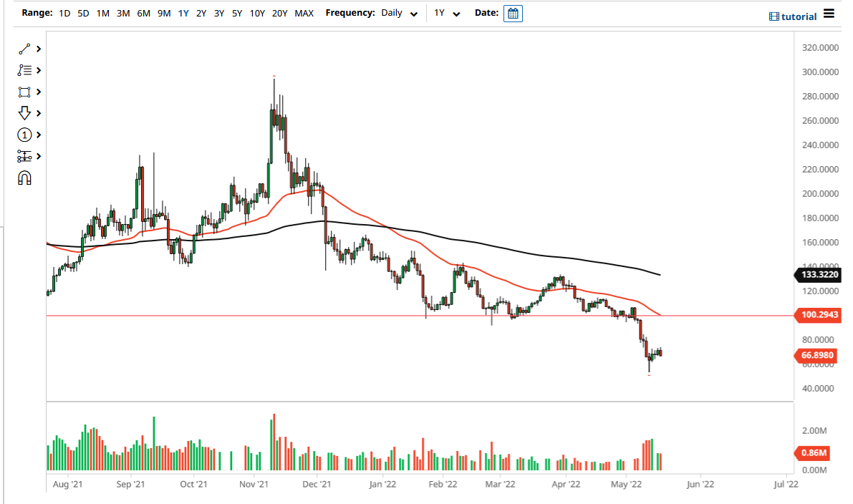Screen dimensions: 853x504
Task: Expand the trend line tool options
Action: pyautogui.click(x=39, y=49)
